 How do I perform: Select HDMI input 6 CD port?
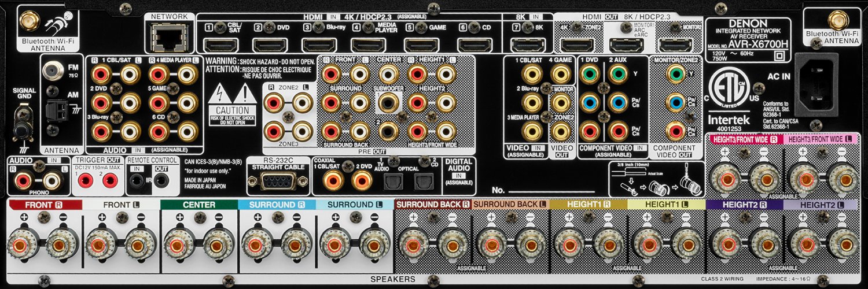pos(476,45)
